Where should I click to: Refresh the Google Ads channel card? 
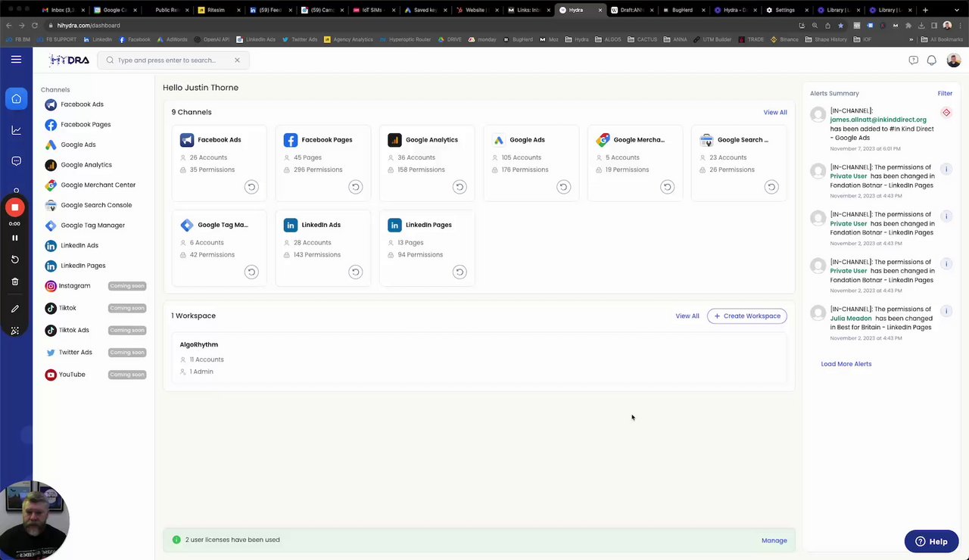click(x=563, y=187)
